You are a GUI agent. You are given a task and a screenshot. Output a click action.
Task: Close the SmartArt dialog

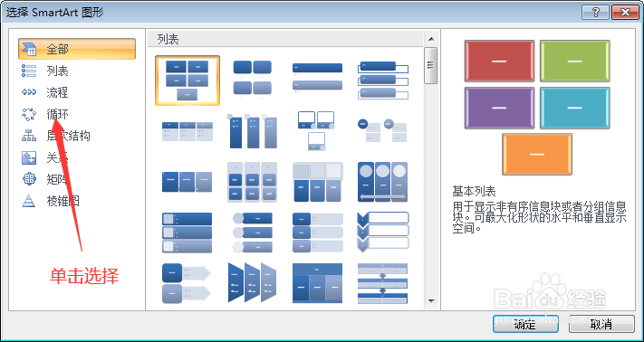point(626,13)
